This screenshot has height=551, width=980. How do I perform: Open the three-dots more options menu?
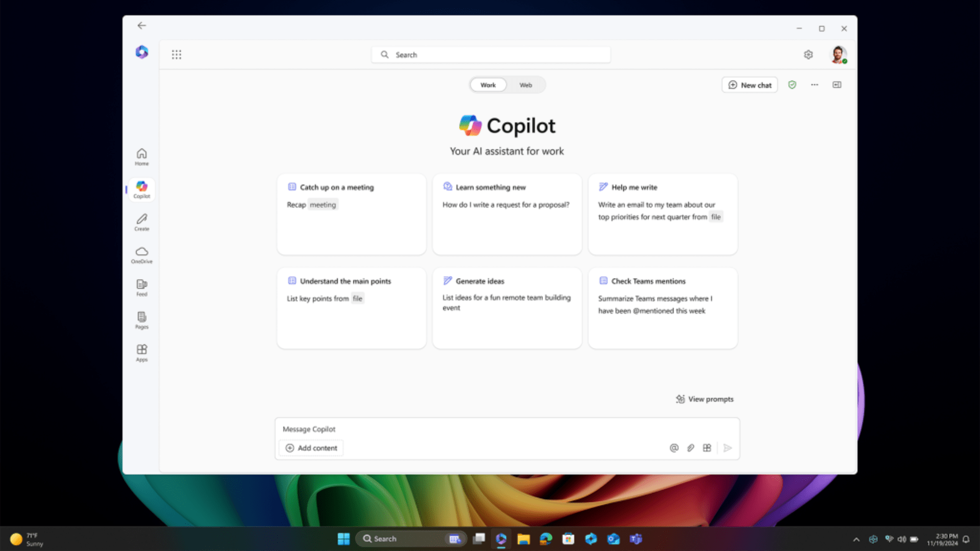(815, 85)
